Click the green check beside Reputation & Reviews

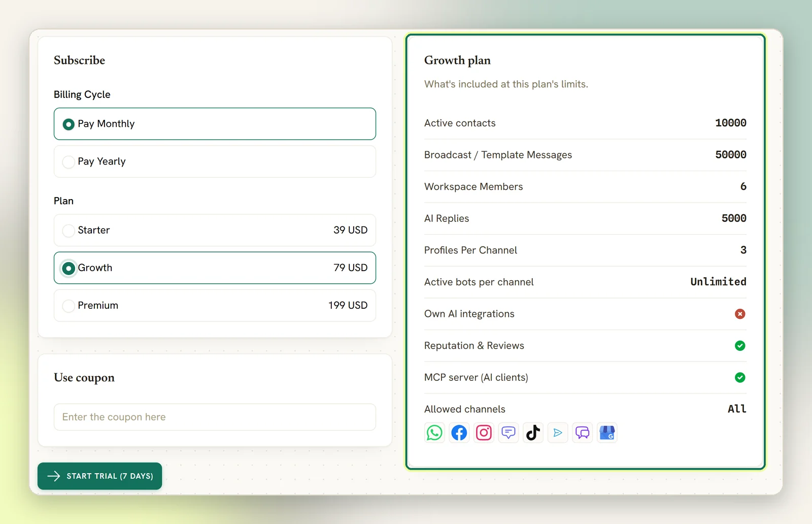point(740,346)
